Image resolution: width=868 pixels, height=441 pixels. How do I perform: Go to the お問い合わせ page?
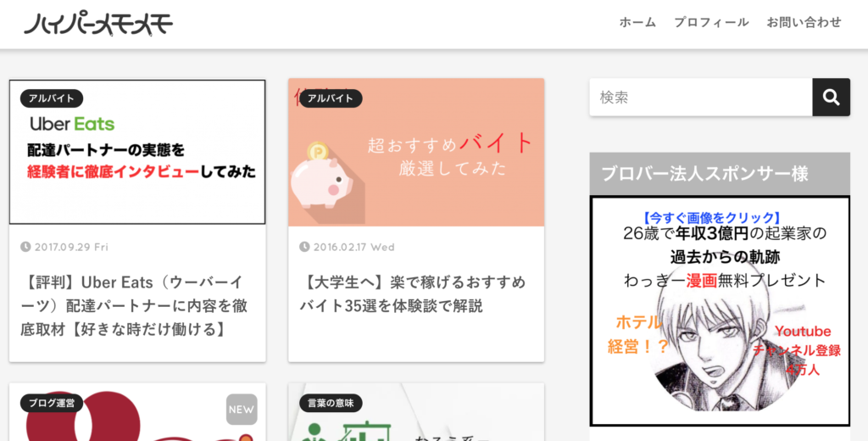804,22
